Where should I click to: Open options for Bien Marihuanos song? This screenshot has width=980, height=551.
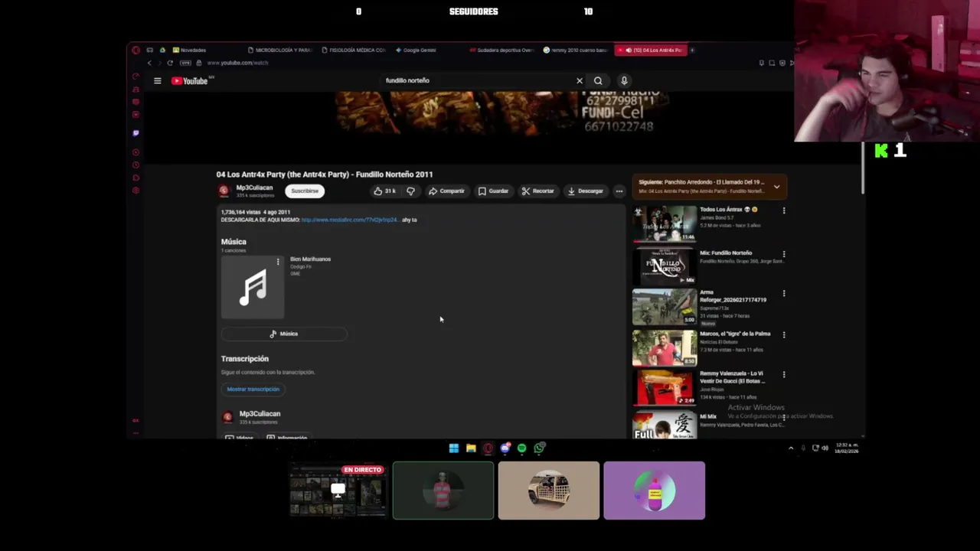(x=278, y=262)
